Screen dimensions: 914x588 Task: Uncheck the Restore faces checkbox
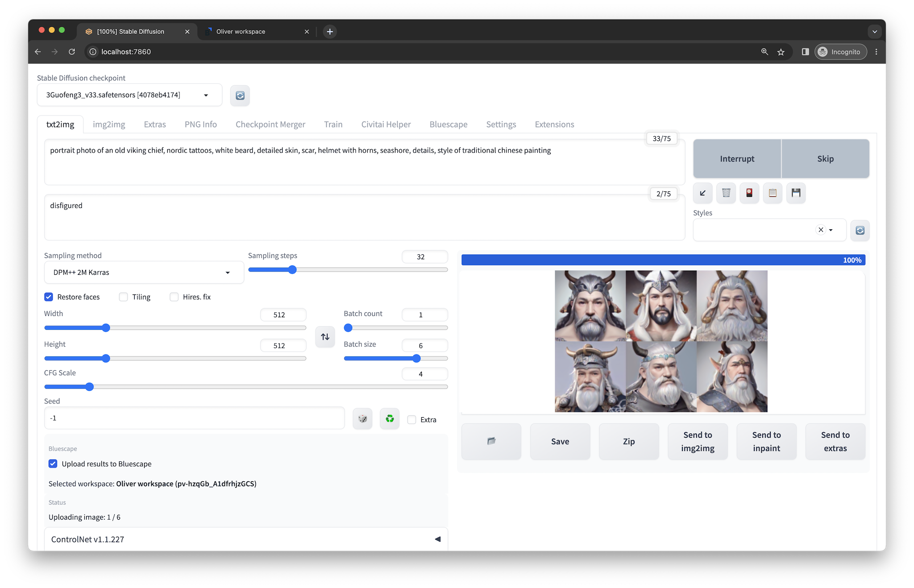click(x=49, y=297)
